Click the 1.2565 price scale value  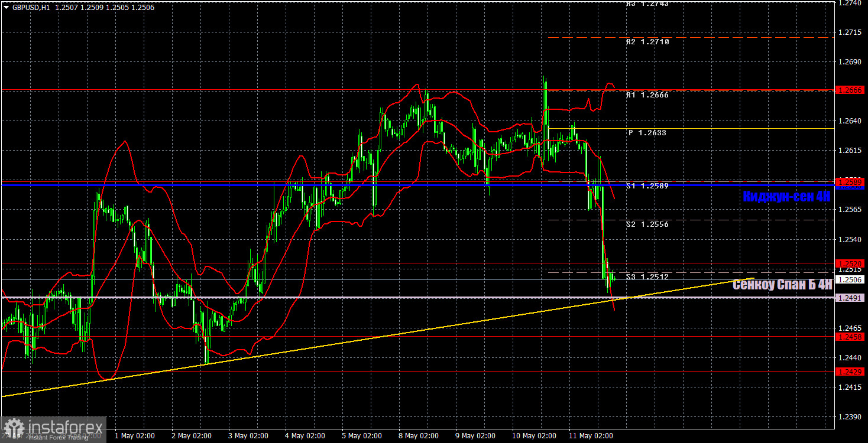[x=850, y=210]
